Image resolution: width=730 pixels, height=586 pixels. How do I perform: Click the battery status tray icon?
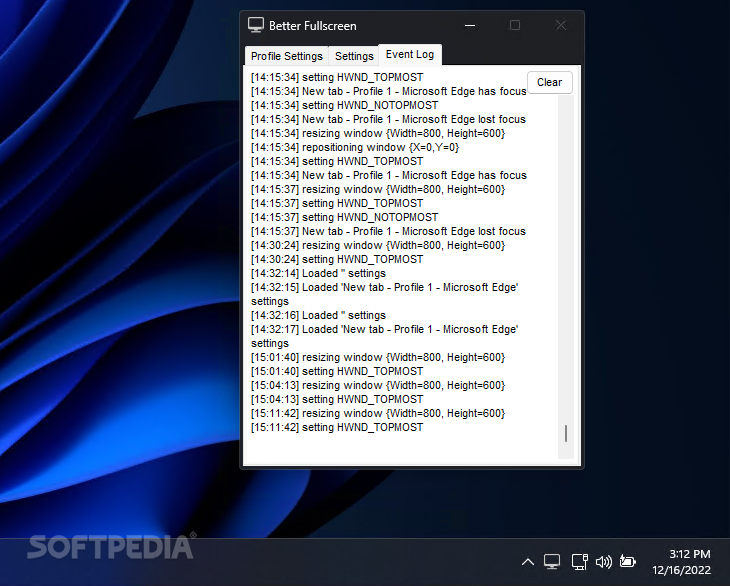(628, 562)
